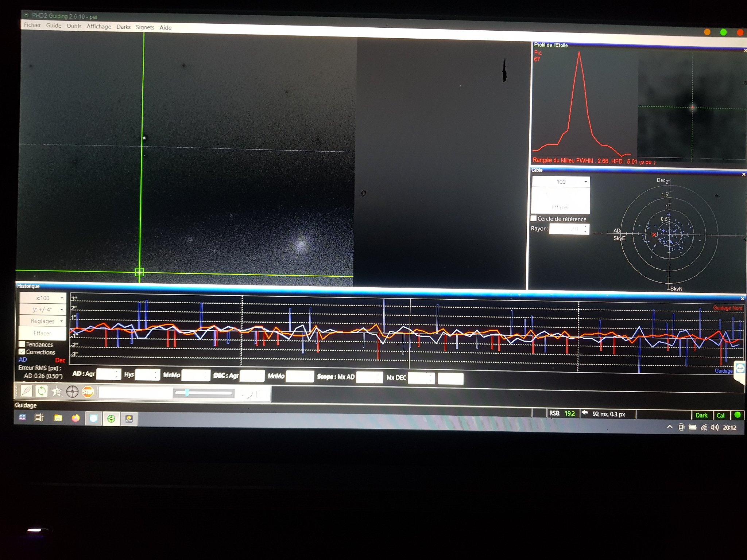This screenshot has width=747, height=560.
Task: Open the Darks menu
Action: (123, 27)
